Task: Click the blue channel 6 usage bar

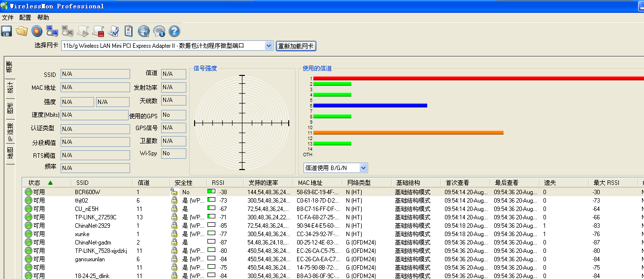Action: (370, 105)
